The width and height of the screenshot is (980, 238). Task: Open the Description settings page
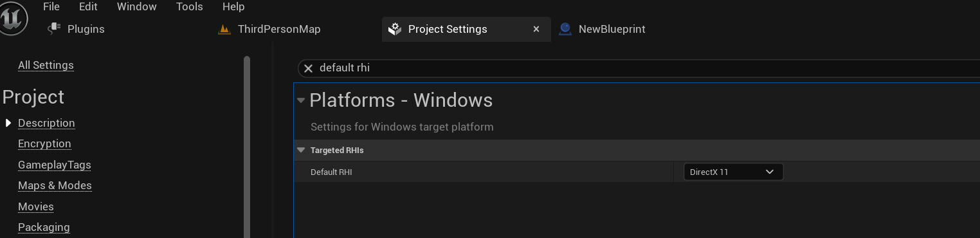[x=46, y=123]
